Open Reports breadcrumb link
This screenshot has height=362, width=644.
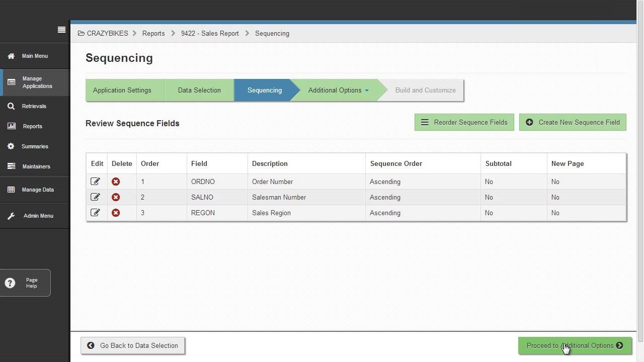[x=153, y=34]
